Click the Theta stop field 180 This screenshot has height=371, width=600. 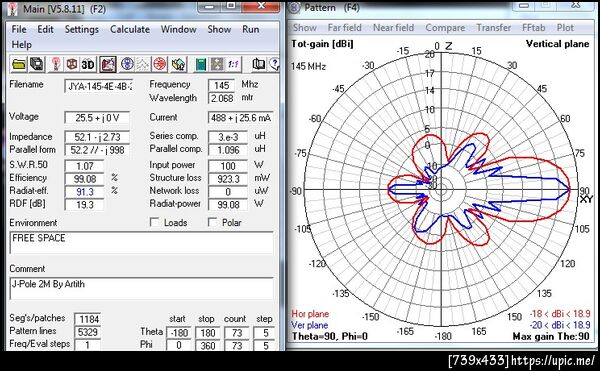[x=208, y=333]
